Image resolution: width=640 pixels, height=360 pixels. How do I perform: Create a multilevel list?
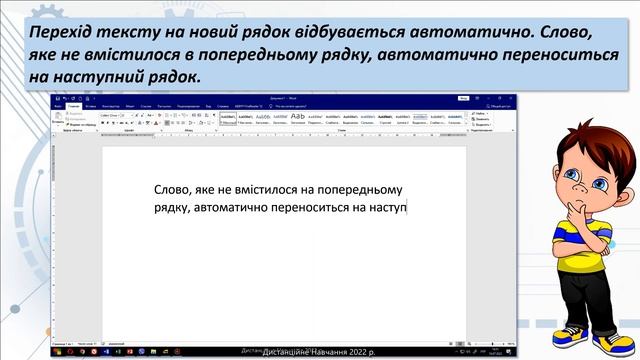click(x=184, y=116)
